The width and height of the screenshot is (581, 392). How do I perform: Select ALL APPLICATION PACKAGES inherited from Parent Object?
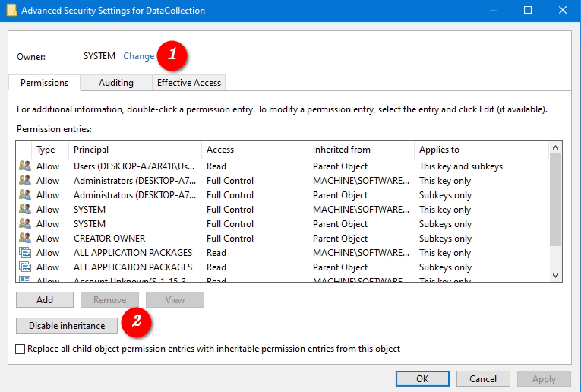[x=133, y=267]
